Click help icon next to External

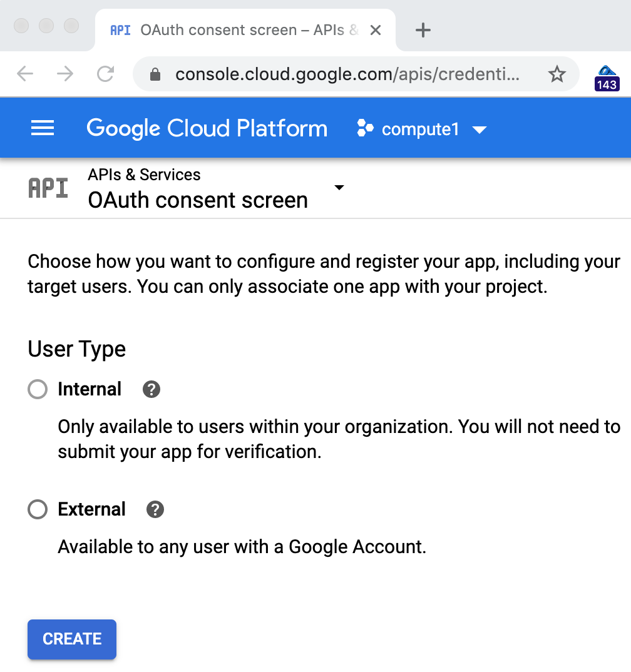point(155,509)
